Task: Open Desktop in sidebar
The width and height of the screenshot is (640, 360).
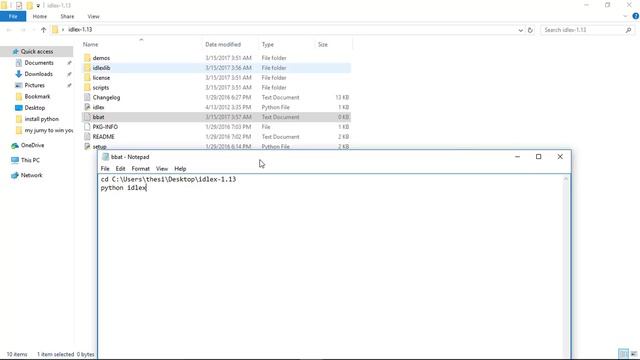Action: tap(35, 108)
